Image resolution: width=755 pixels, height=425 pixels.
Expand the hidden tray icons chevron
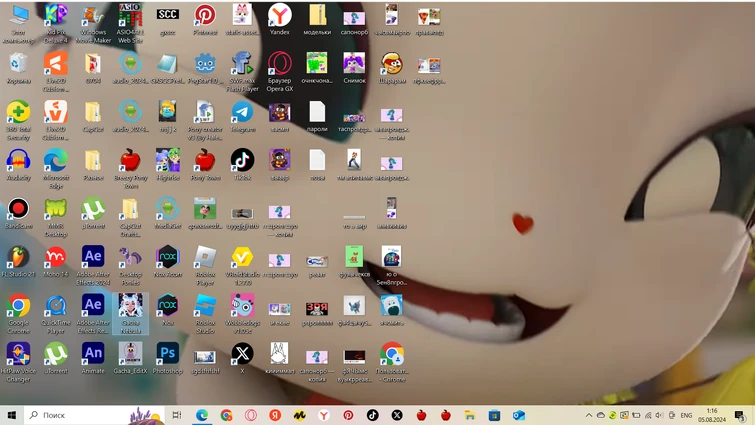(x=589, y=415)
